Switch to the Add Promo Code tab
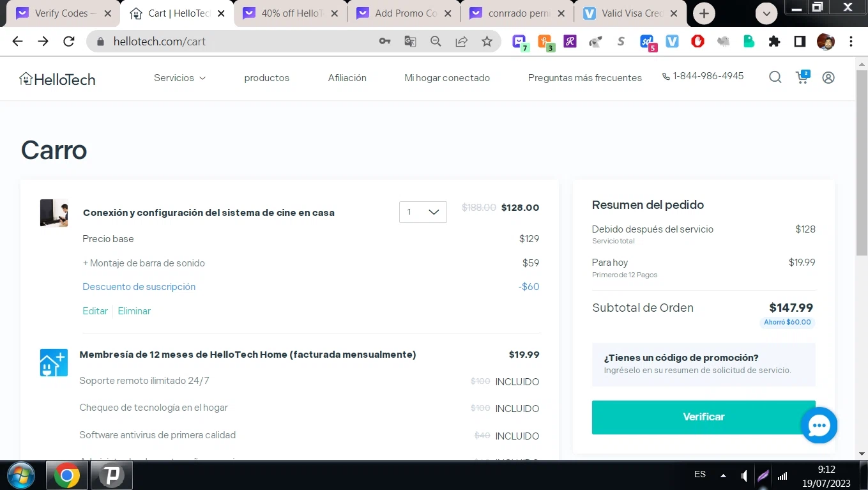The image size is (868, 490). (x=404, y=13)
